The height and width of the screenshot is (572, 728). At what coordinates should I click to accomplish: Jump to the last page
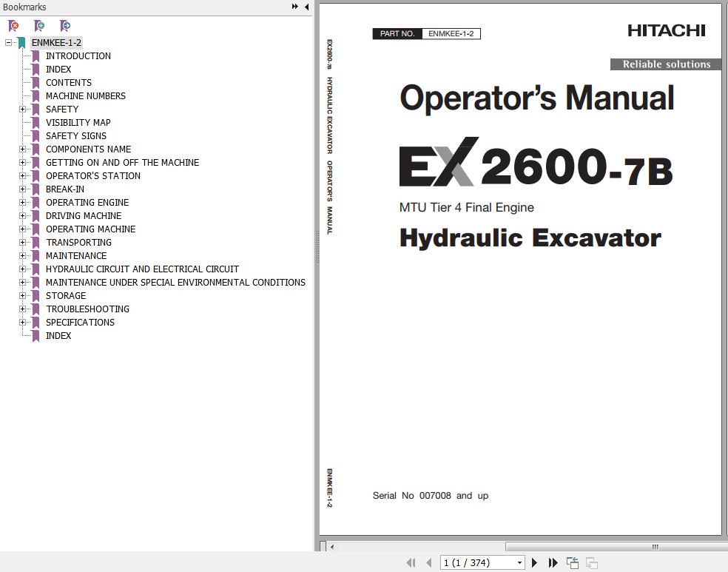[553, 562]
